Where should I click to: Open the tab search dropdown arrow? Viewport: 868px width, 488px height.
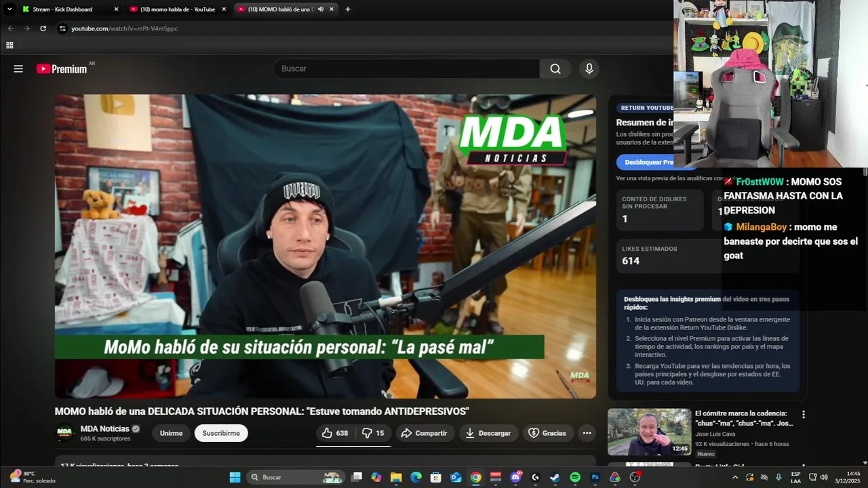click(9, 9)
